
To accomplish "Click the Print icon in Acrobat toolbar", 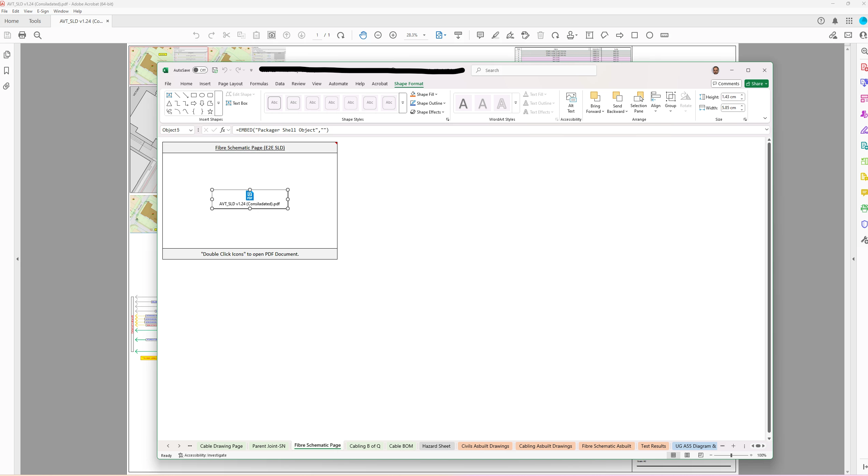I will coord(22,35).
